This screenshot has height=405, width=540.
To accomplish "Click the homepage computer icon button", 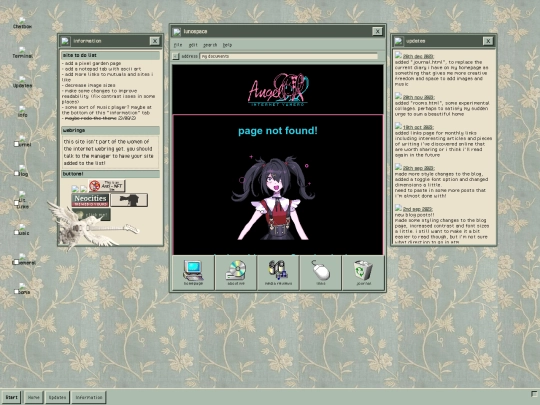I will click(x=193, y=272).
